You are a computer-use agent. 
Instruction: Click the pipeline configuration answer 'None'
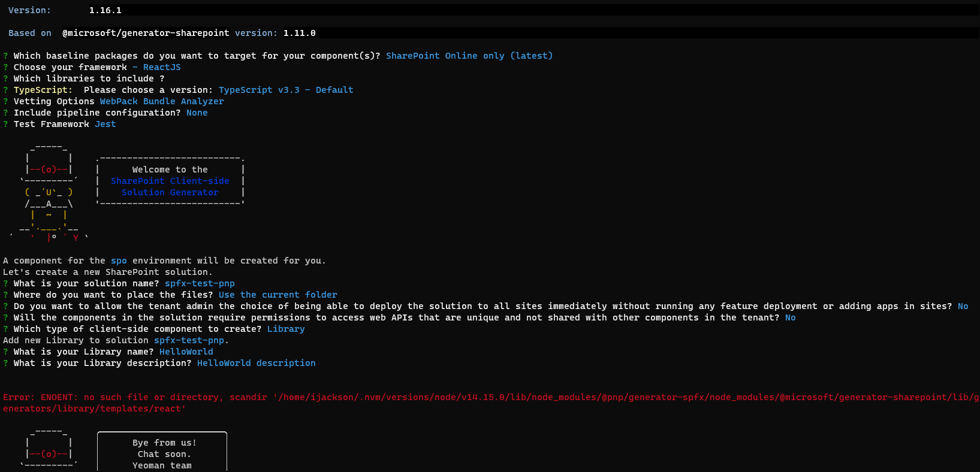(x=197, y=113)
